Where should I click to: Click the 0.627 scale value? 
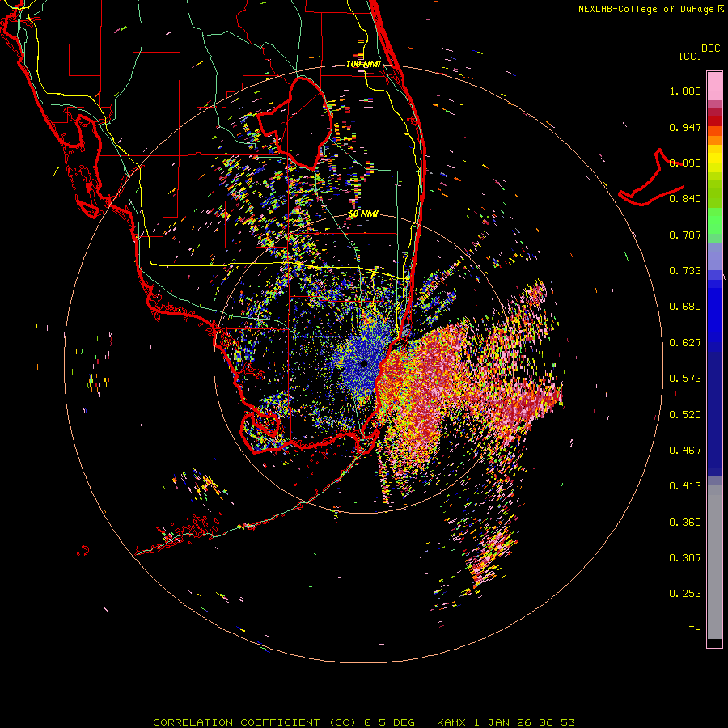[685, 343]
